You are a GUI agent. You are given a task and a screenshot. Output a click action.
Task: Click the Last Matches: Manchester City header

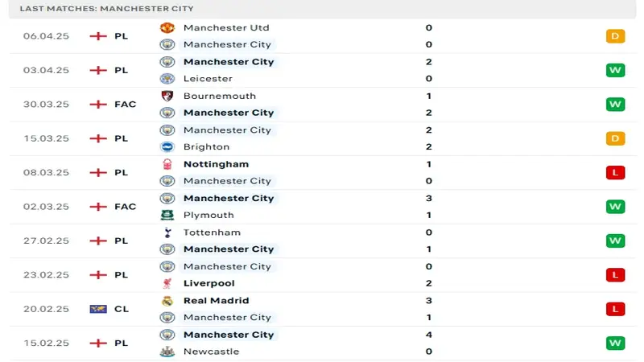[106, 9]
